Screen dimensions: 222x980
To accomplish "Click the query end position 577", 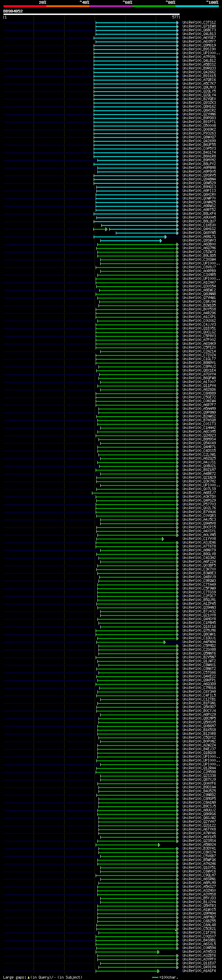I will (175, 17).
